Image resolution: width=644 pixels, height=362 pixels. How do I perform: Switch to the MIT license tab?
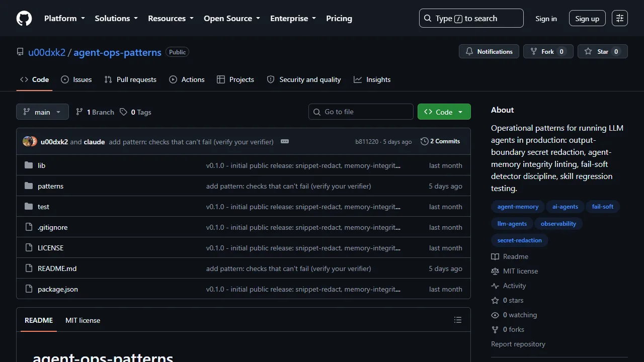83,320
